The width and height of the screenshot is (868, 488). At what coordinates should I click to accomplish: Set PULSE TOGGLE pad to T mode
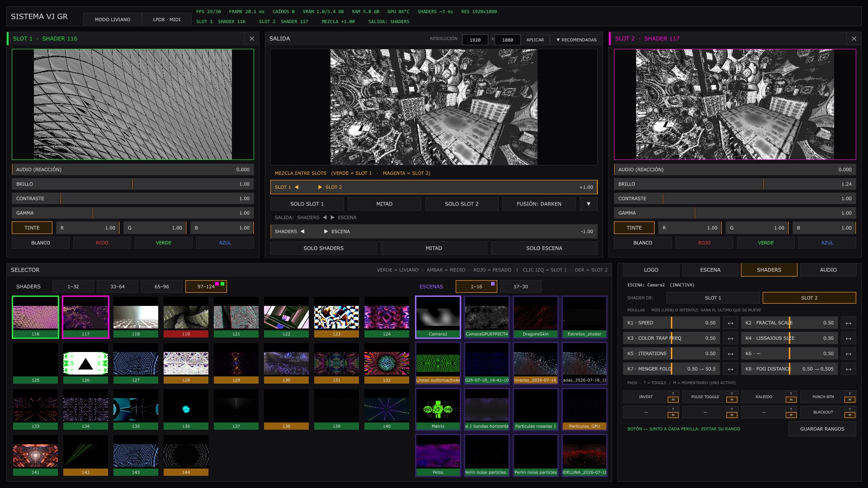pyautogui.click(x=732, y=394)
